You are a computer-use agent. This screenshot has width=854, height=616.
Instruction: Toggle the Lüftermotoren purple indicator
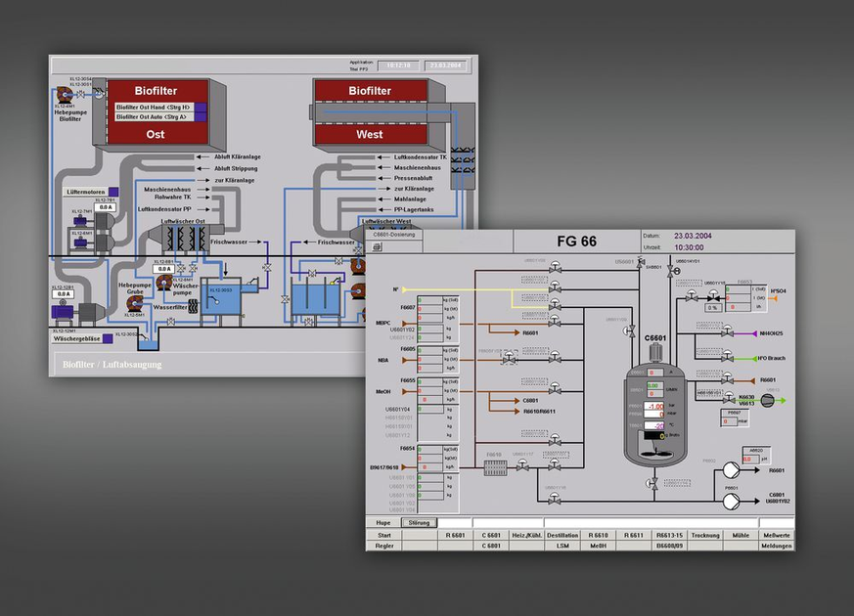pyautogui.click(x=113, y=192)
